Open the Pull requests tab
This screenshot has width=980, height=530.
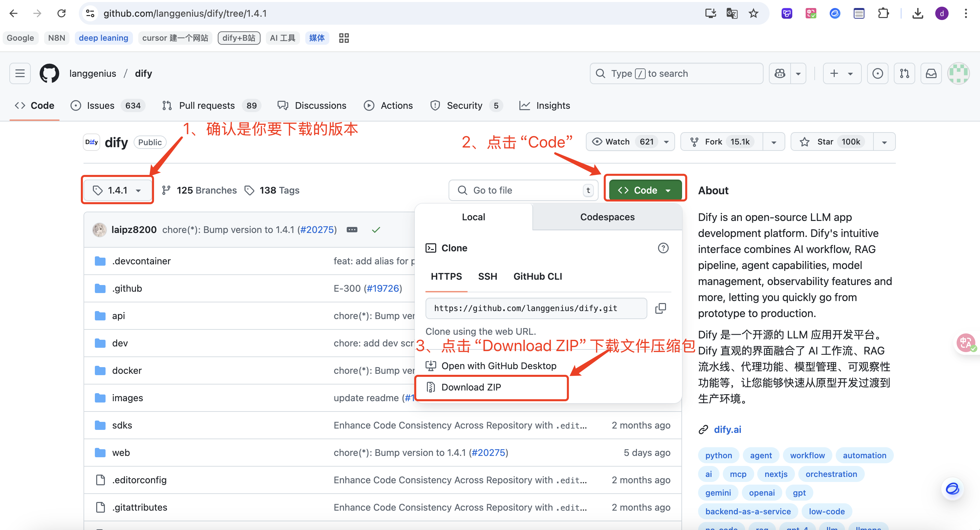click(x=211, y=106)
